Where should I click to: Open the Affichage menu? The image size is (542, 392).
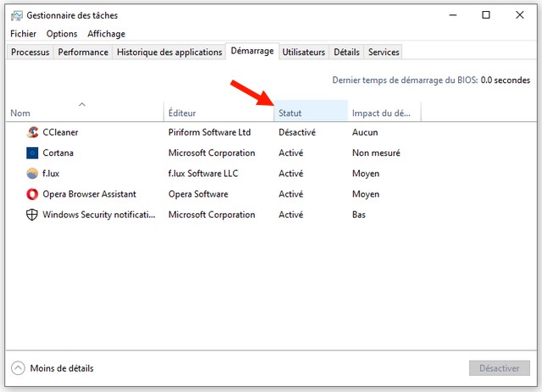[x=106, y=34]
